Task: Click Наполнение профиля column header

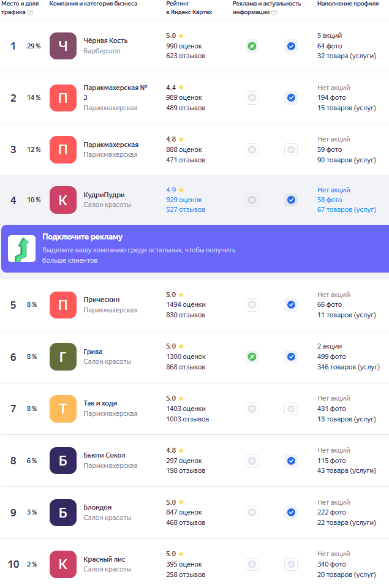Action: (348, 4)
